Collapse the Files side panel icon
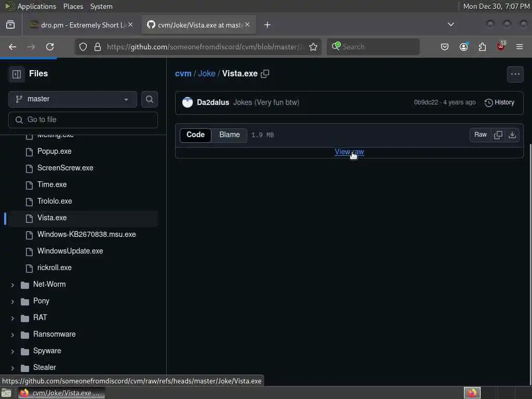This screenshot has width=532, height=399. (x=16, y=74)
